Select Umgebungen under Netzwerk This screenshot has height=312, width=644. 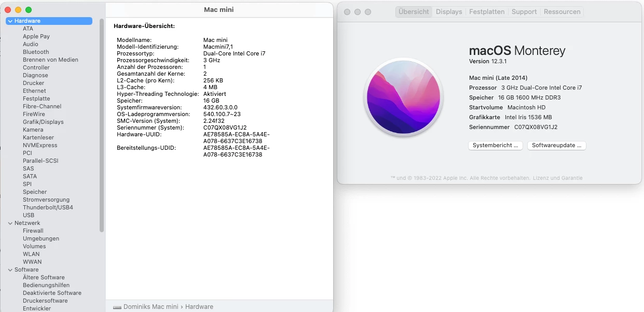41,238
